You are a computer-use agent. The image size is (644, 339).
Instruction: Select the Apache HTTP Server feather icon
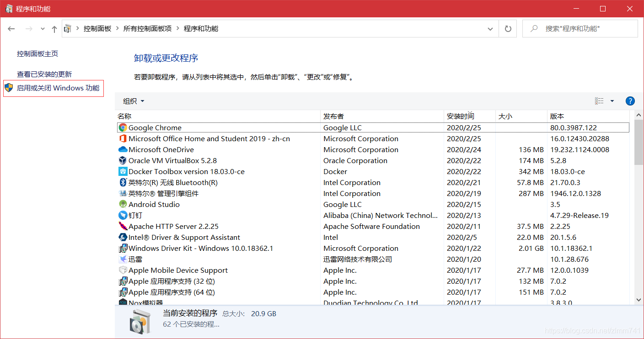123,226
